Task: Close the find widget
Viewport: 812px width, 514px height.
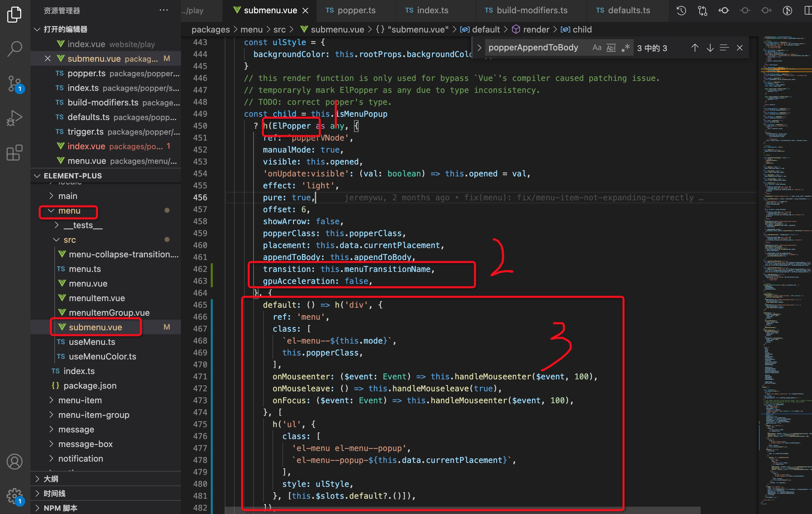Action: pyautogui.click(x=739, y=47)
